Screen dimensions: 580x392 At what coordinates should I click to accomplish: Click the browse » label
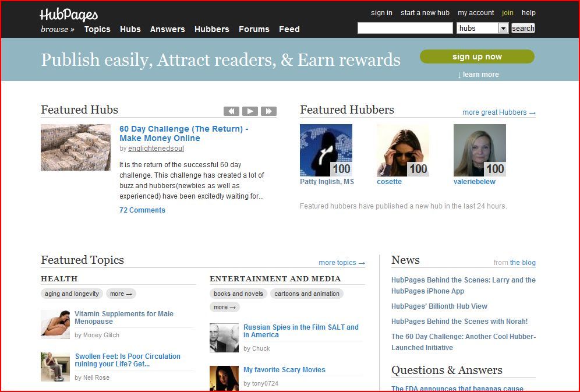[x=57, y=29]
